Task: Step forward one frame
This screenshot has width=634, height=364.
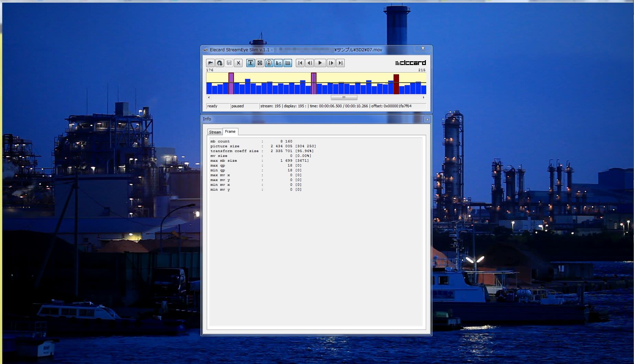Action: (x=331, y=63)
